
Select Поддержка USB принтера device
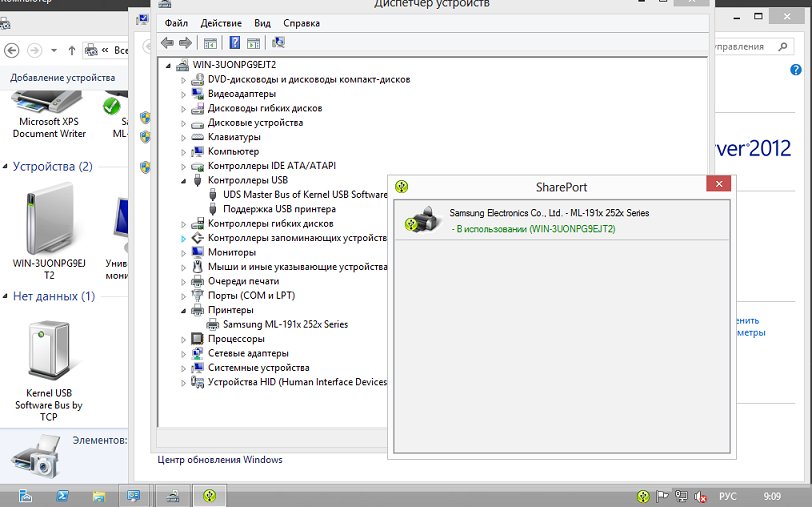pyautogui.click(x=279, y=209)
